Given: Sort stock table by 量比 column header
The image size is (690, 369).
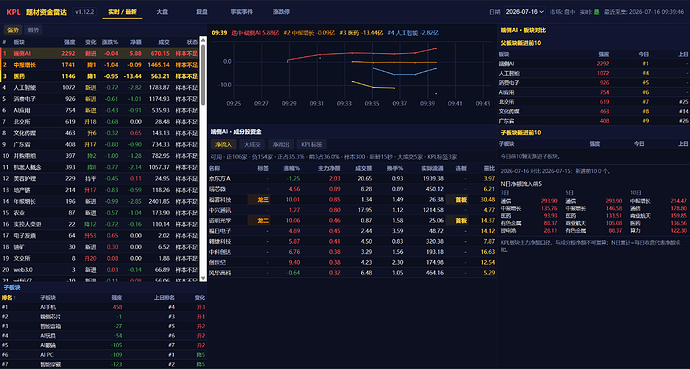Looking at the screenshot, I should (x=489, y=168).
